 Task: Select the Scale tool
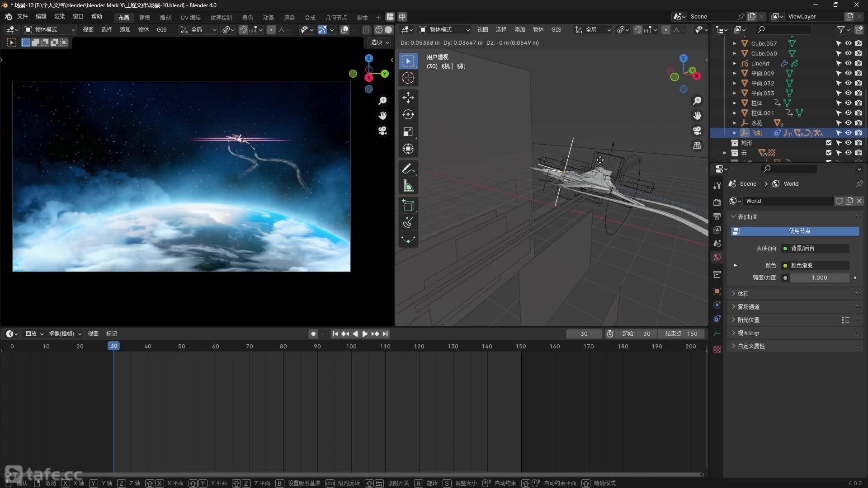[408, 132]
